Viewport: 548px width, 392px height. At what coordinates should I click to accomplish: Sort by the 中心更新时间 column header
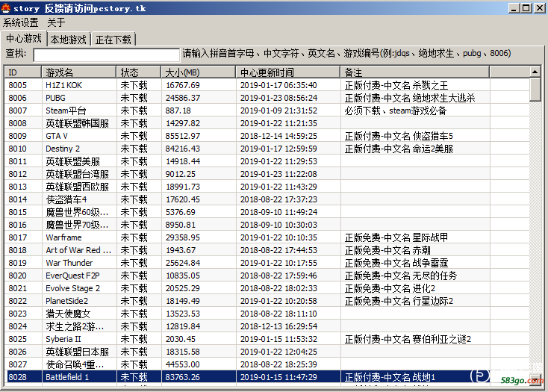pyautogui.click(x=288, y=72)
